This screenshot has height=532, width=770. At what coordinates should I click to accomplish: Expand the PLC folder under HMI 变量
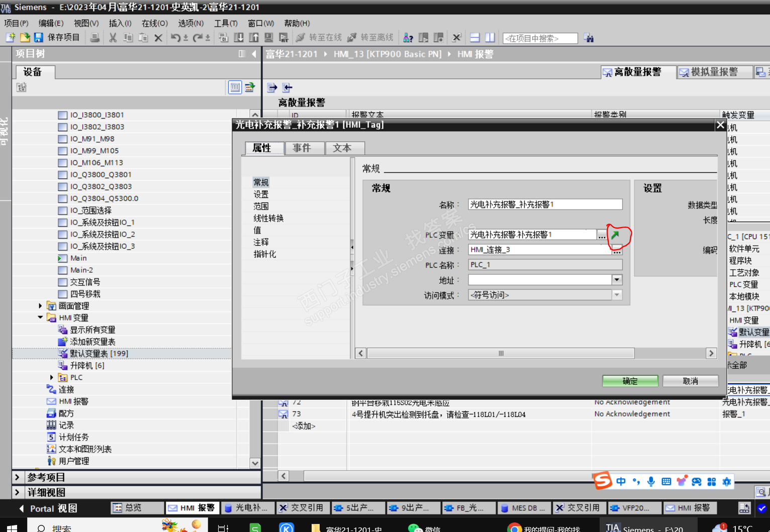coord(52,377)
